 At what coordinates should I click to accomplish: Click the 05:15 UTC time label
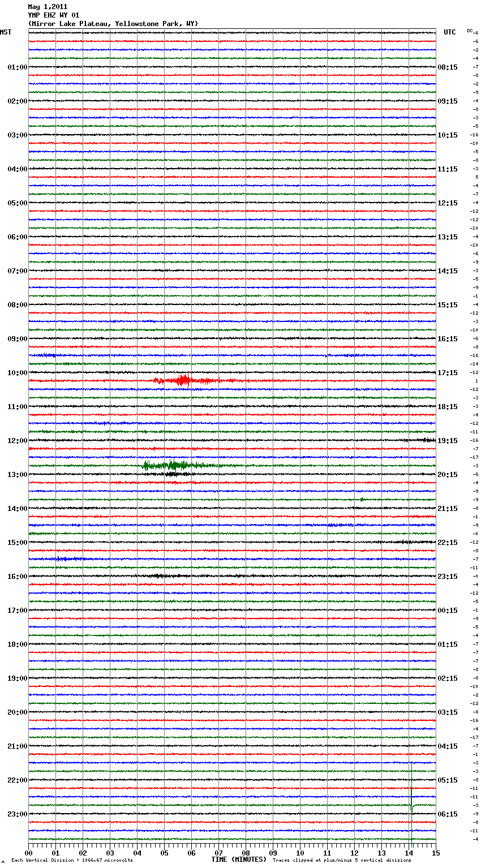448,780
